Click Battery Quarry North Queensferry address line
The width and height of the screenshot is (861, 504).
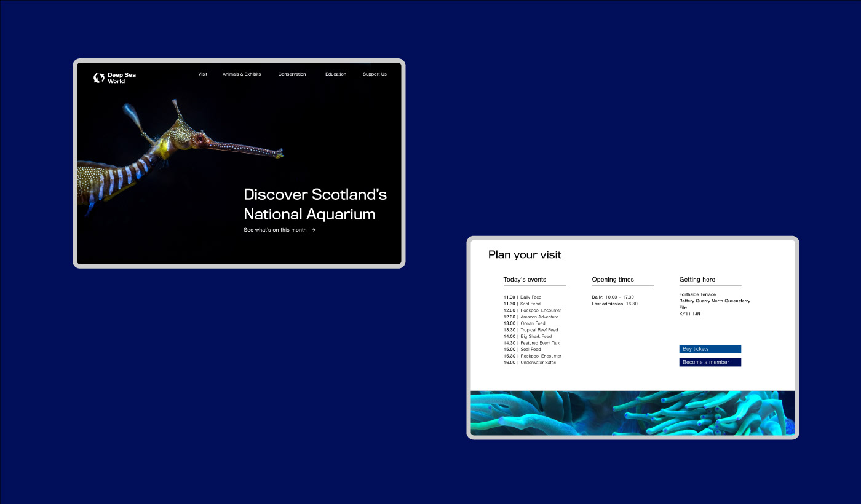pyautogui.click(x=715, y=301)
